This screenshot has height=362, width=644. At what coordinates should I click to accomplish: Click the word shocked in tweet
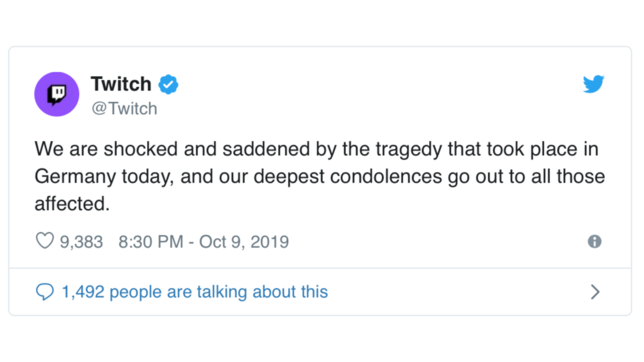coord(140,149)
